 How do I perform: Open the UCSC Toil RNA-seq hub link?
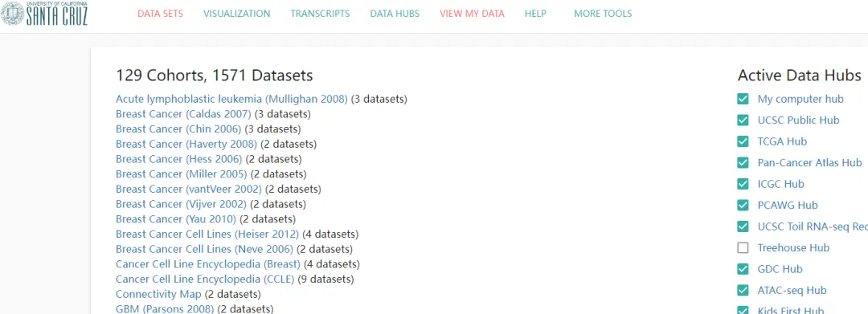[x=812, y=226]
